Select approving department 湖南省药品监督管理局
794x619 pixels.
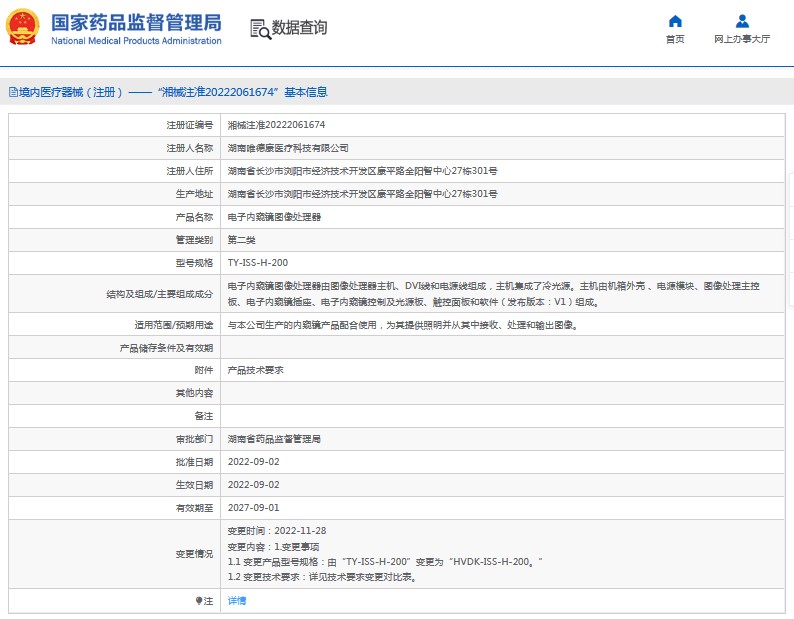tap(274, 439)
